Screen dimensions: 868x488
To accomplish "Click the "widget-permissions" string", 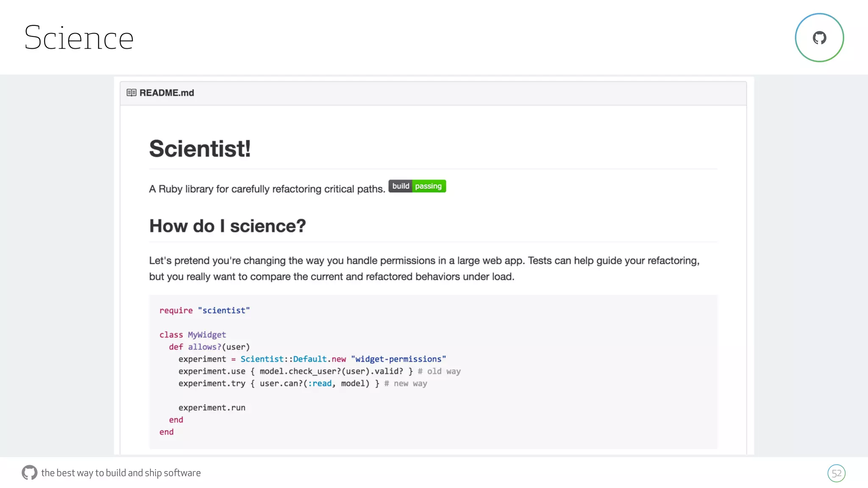I will pyautogui.click(x=398, y=359).
